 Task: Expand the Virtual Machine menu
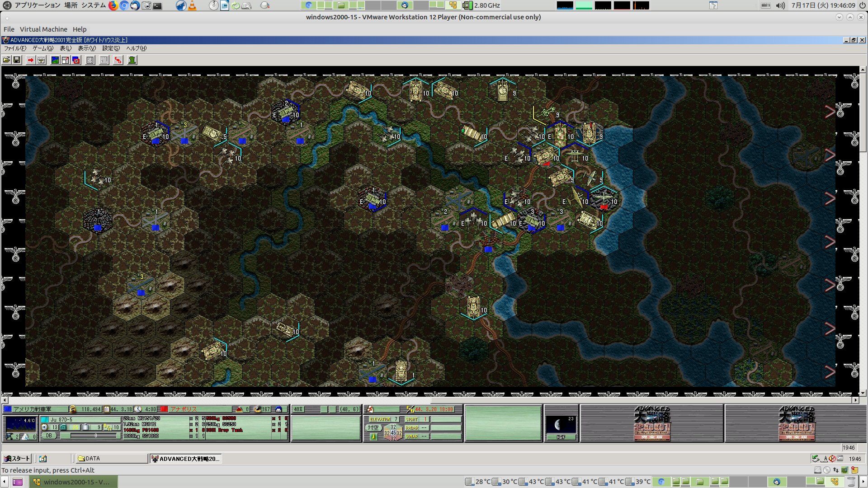click(43, 29)
